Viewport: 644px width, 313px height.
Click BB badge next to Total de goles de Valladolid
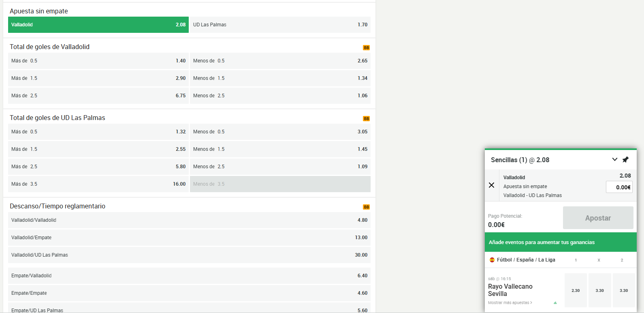click(x=366, y=48)
